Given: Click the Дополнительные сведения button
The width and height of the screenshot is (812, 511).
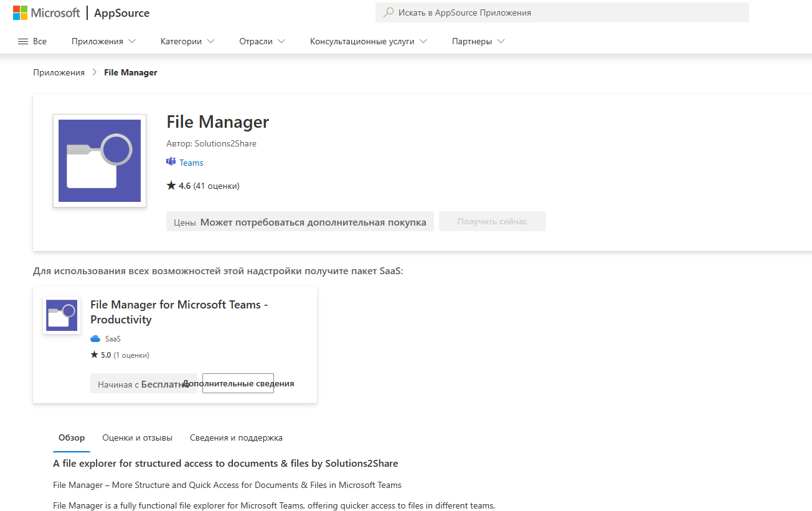Looking at the screenshot, I should (x=238, y=383).
